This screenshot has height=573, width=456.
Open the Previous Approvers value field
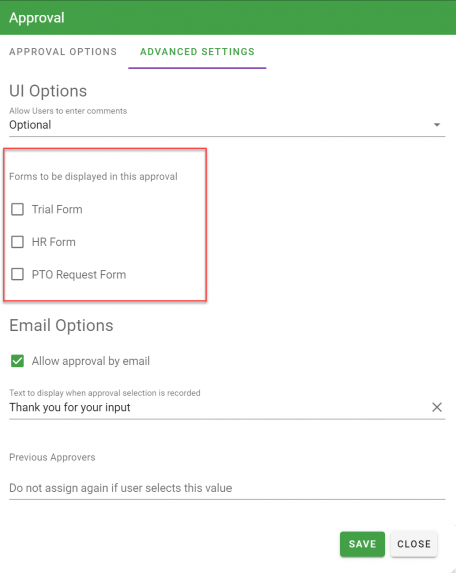coord(227,488)
